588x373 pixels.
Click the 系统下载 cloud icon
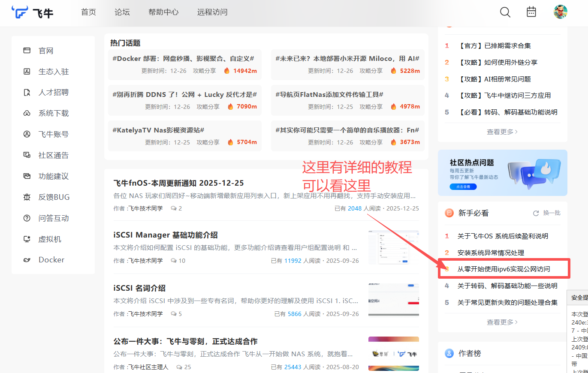tap(27, 113)
